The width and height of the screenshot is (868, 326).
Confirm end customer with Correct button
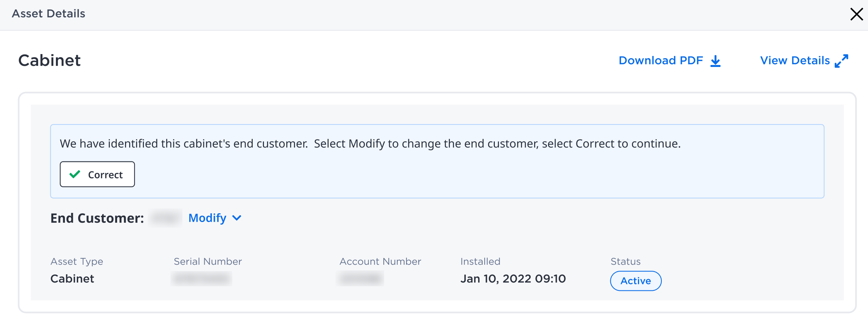pos(97,174)
